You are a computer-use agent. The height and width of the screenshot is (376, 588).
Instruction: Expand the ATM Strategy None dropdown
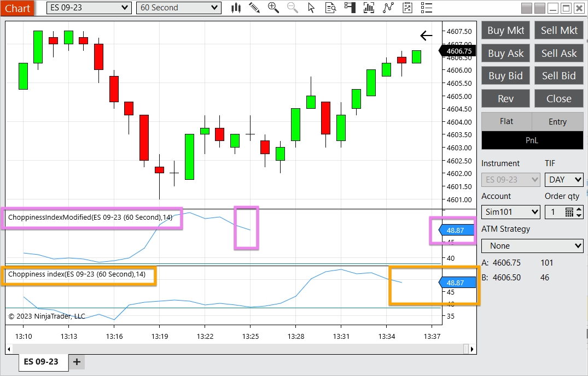click(x=533, y=246)
